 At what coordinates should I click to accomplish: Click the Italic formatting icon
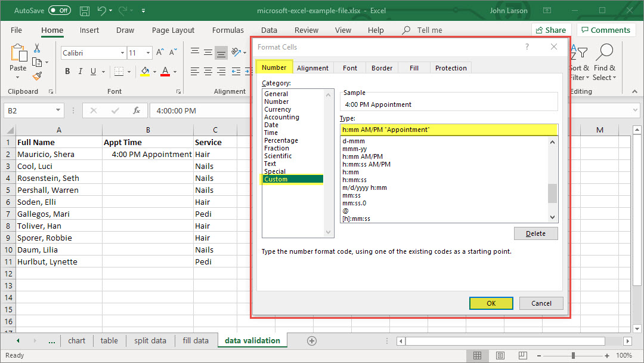(x=80, y=72)
